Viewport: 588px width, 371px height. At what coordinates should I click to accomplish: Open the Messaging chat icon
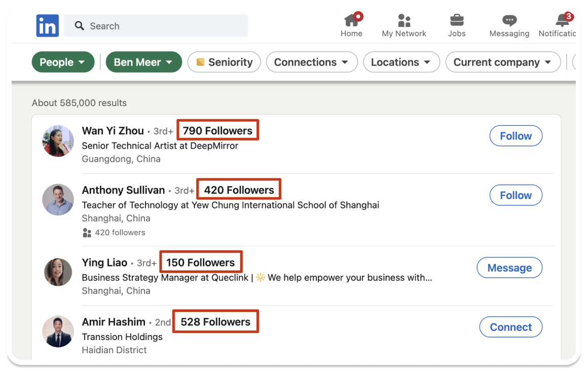[x=509, y=20]
